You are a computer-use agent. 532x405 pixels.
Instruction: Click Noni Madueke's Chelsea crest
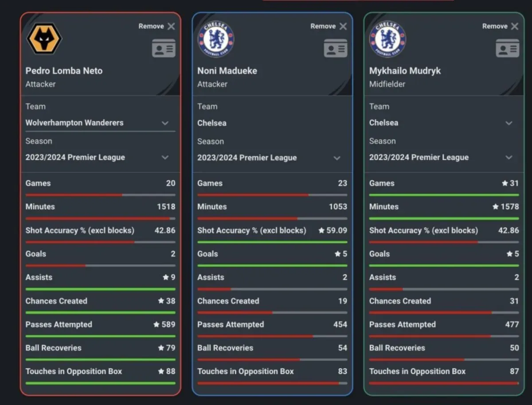tap(216, 39)
